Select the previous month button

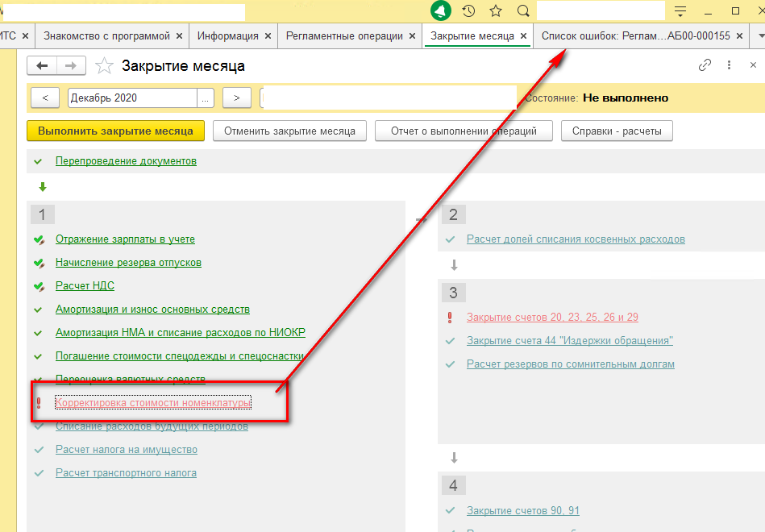44,98
